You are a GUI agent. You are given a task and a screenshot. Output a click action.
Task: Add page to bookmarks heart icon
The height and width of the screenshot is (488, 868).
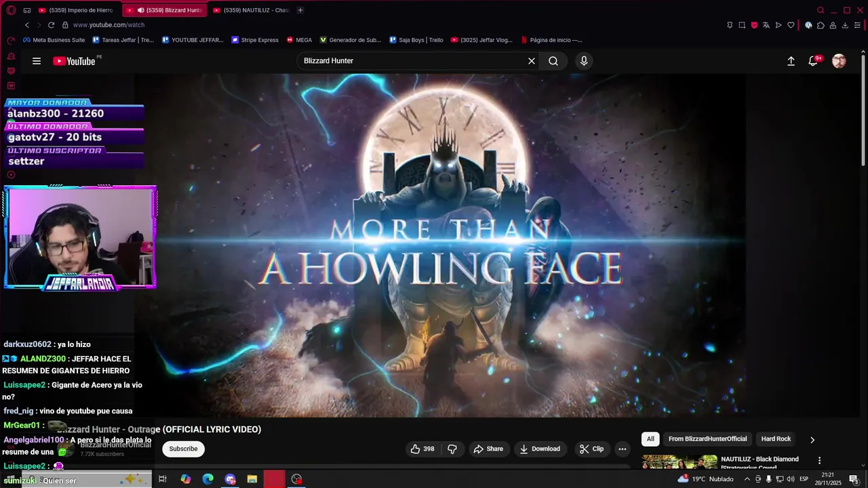click(791, 25)
